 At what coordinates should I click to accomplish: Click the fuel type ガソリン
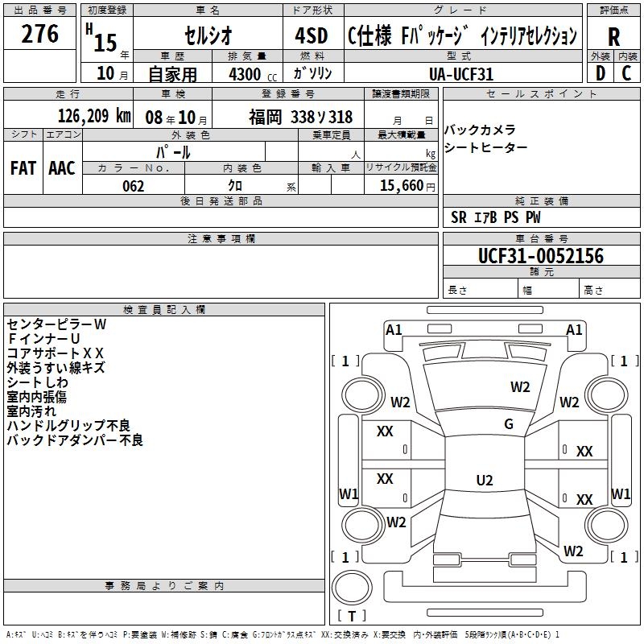312,73
